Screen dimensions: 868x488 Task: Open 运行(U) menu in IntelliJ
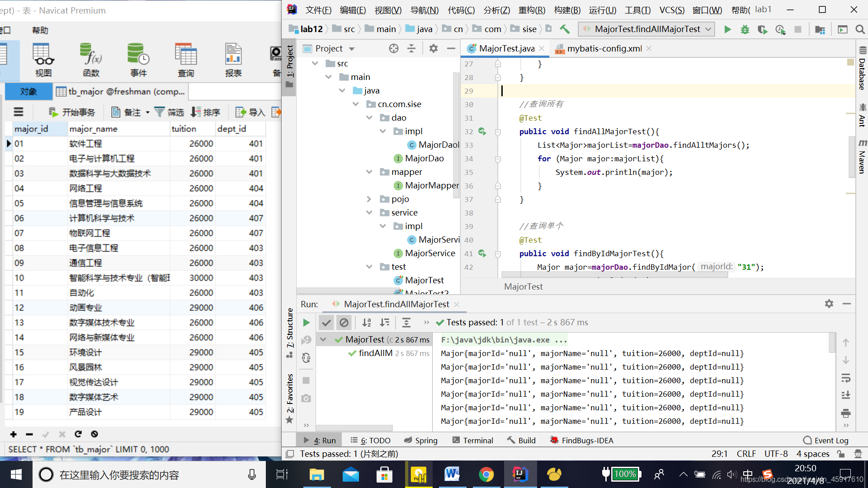(602, 10)
